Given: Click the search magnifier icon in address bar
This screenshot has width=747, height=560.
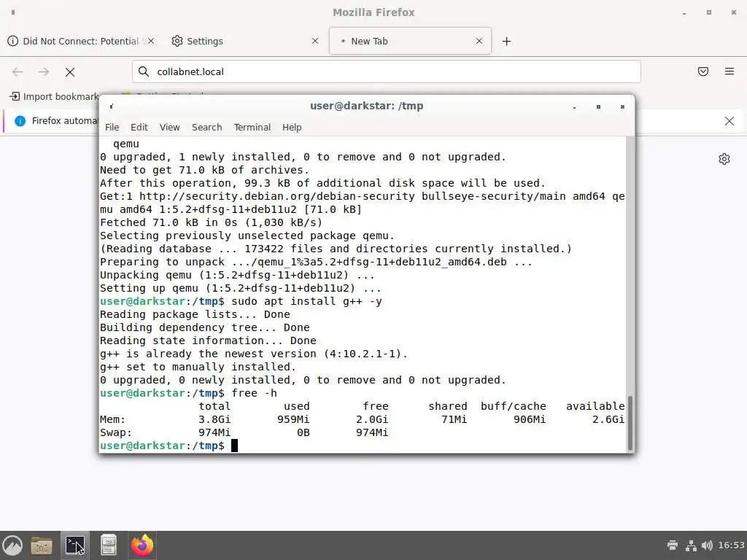Looking at the screenshot, I should click(x=144, y=71).
